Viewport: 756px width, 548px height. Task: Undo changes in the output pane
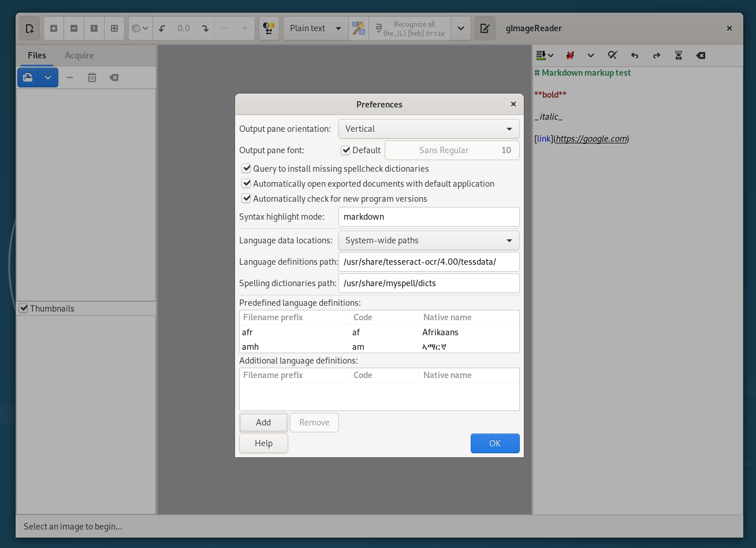pyautogui.click(x=634, y=55)
